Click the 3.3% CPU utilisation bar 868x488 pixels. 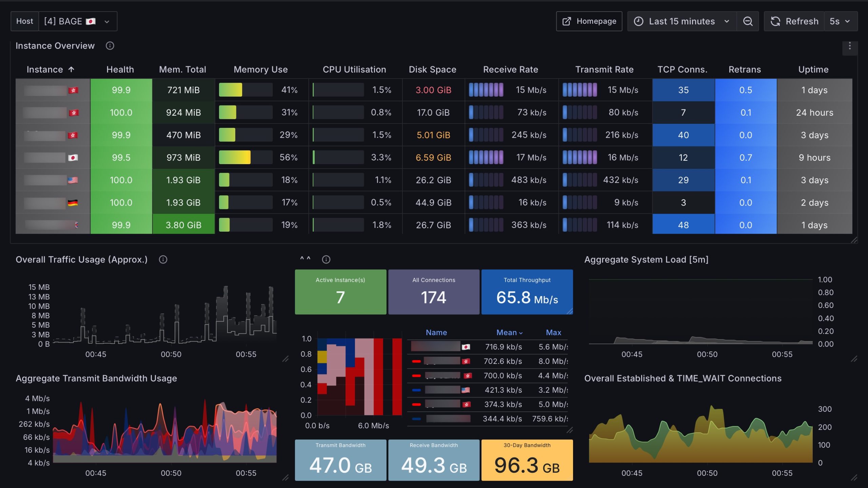(338, 157)
